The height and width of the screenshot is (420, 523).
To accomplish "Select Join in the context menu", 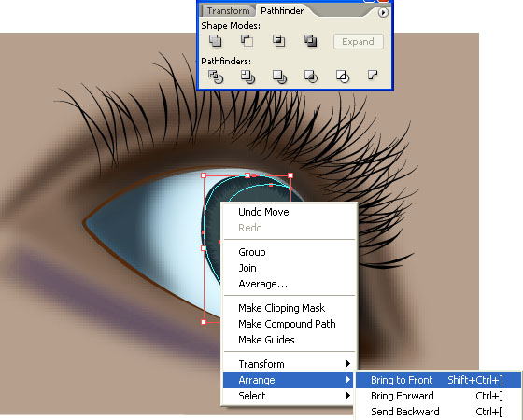I will [289, 268].
